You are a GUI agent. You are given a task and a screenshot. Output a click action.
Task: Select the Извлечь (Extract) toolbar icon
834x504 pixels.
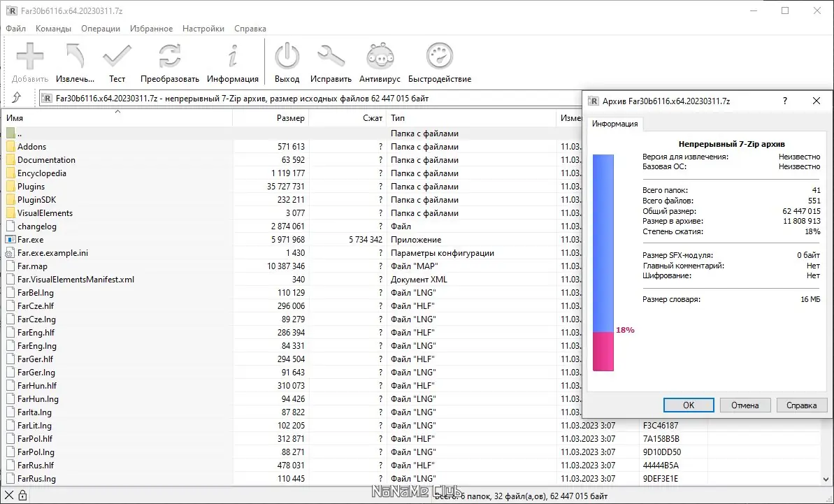pyautogui.click(x=74, y=56)
